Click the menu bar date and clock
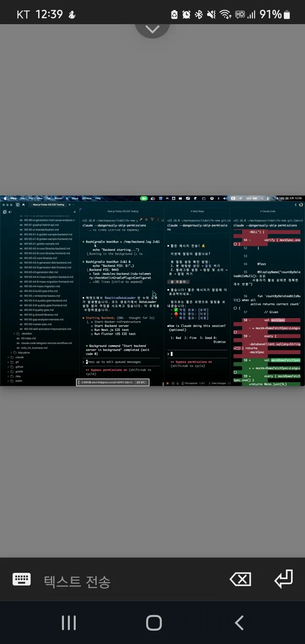Screen dimensions: 305x644 tap(288, 198)
